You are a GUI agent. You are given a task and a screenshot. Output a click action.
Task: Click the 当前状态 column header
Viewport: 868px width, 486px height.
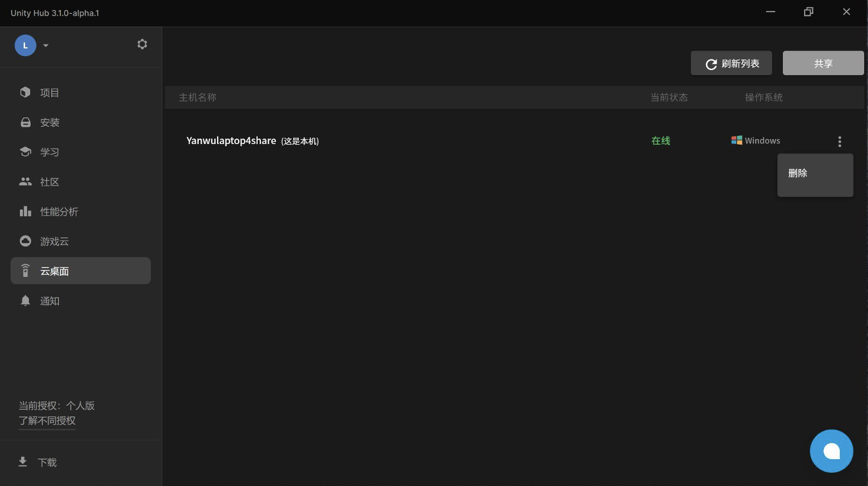click(669, 97)
